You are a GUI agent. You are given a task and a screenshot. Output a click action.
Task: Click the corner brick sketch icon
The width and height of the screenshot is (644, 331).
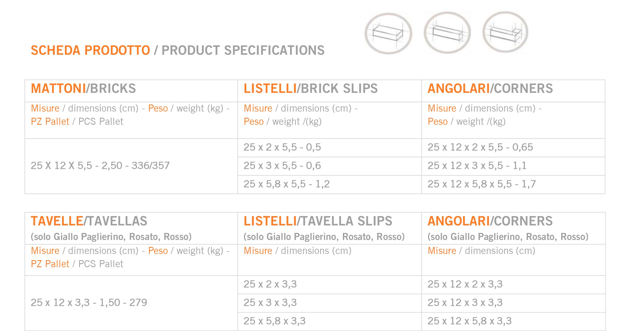tap(505, 32)
